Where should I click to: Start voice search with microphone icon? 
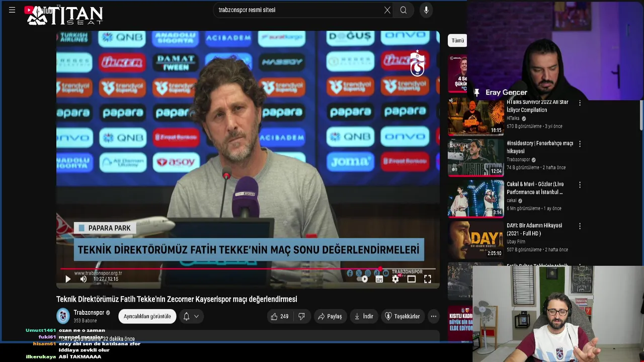pos(426,10)
